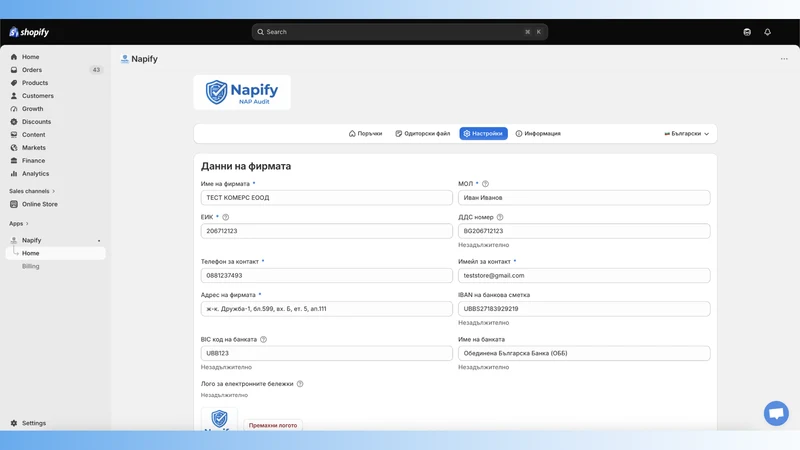Open the Home icon in sidebar
The image size is (800, 450).
click(x=14, y=57)
